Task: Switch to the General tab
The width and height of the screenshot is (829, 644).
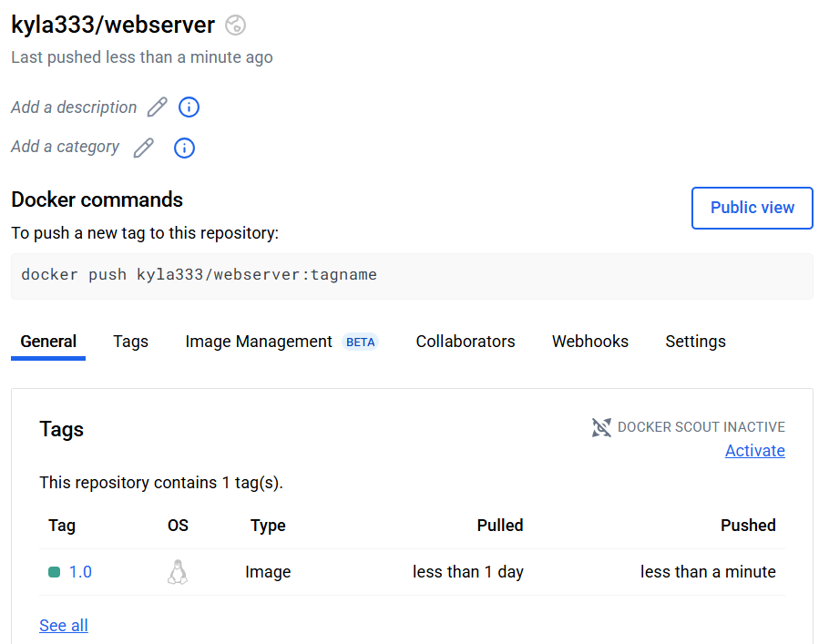Action: (x=48, y=342)
